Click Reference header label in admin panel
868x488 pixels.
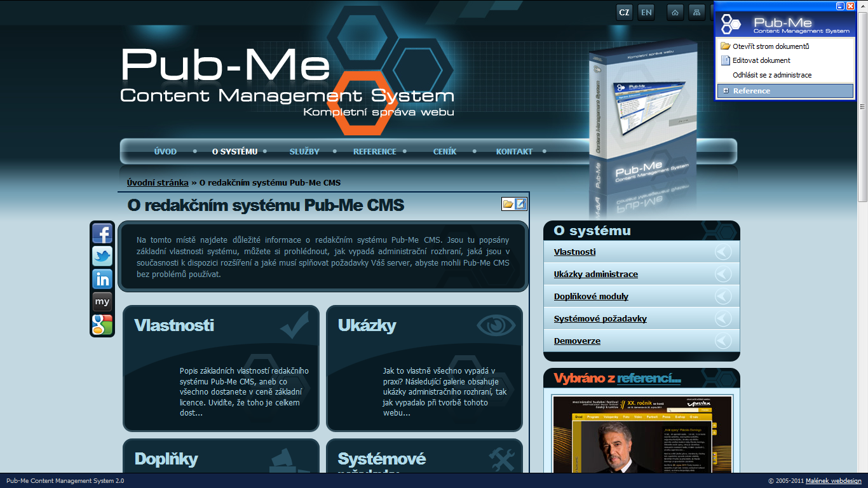coord(751,91)
